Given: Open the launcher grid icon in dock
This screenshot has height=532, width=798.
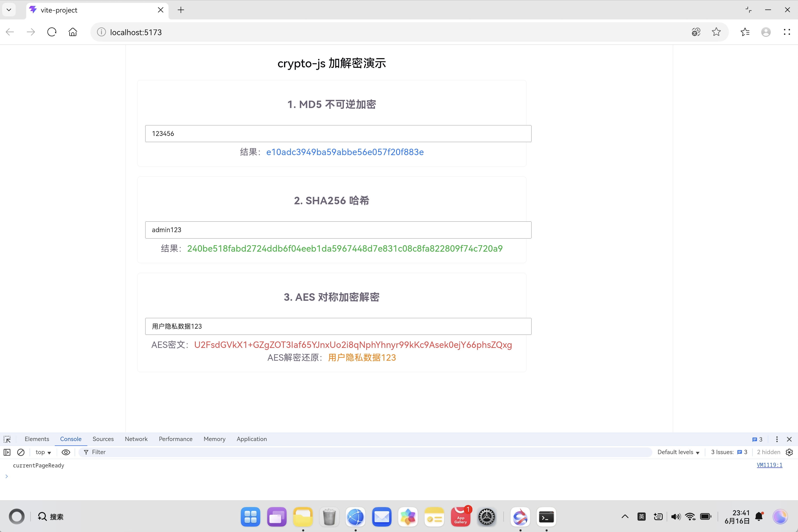Looking at the screenshot, I should coord(250,516).
